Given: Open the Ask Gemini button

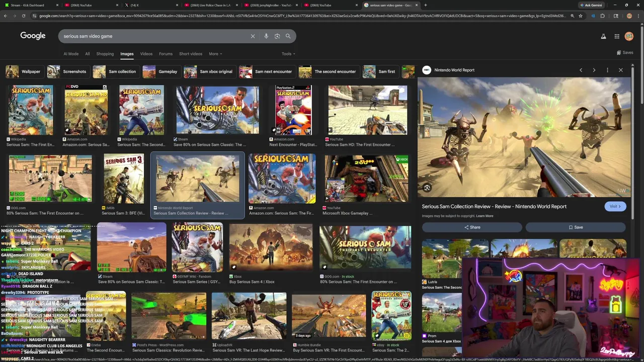Looking at the screenshot, I should 591,5.
